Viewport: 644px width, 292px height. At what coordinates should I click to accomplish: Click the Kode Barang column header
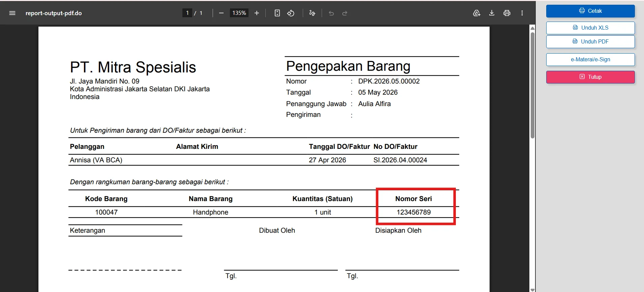106,199
